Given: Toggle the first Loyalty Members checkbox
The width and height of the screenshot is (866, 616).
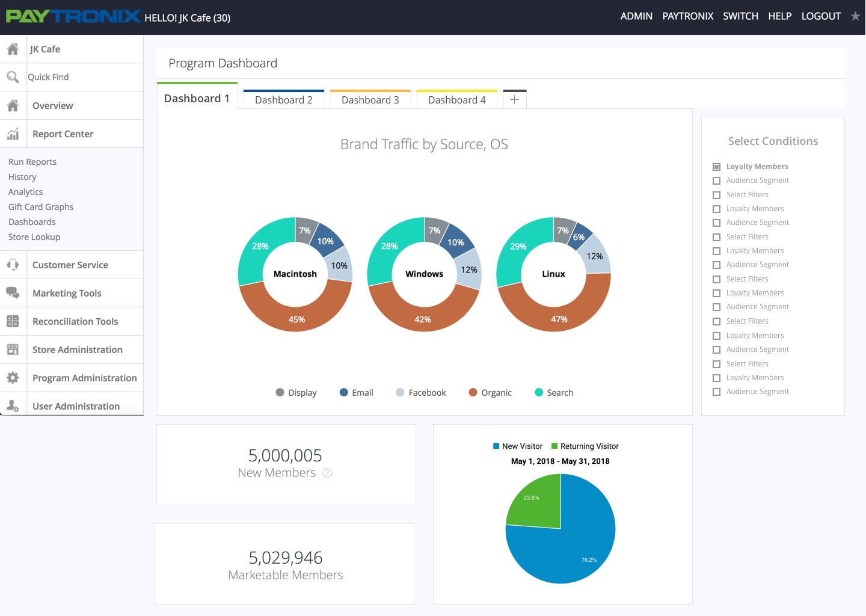Looking at the screenshot, I should 716,167.
